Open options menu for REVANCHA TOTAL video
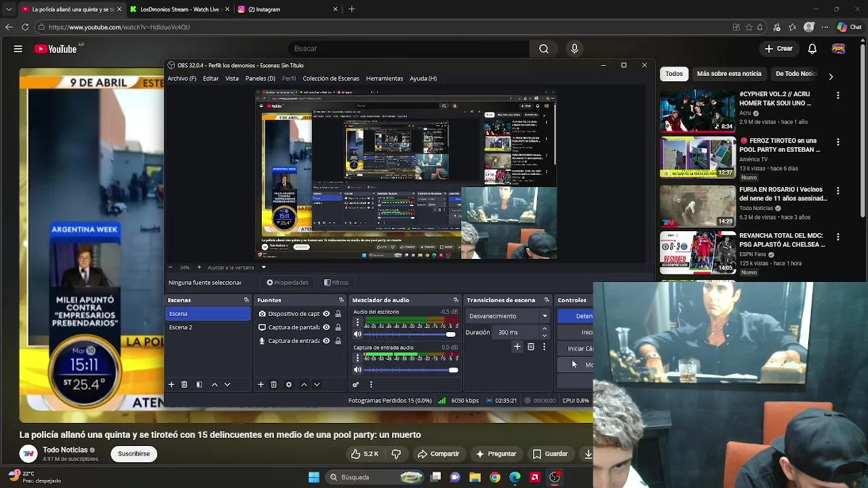Screen dimensions: 868x488 coord(838,237)
